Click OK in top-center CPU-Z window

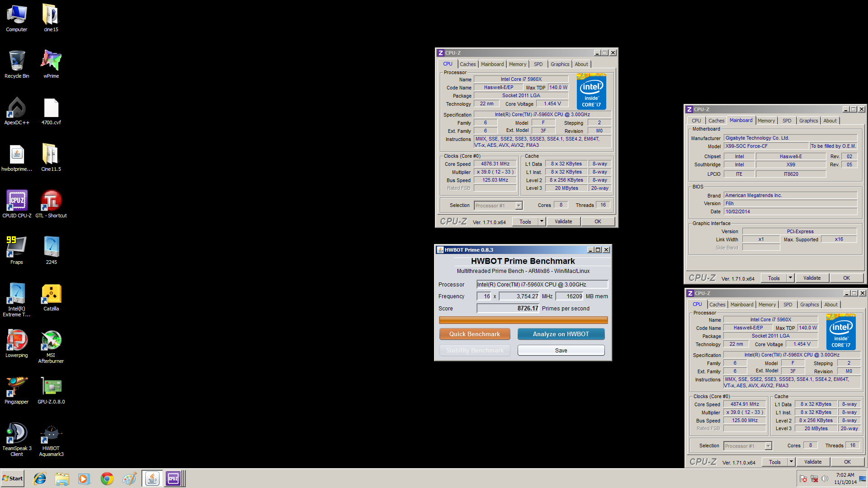[598, 221]
